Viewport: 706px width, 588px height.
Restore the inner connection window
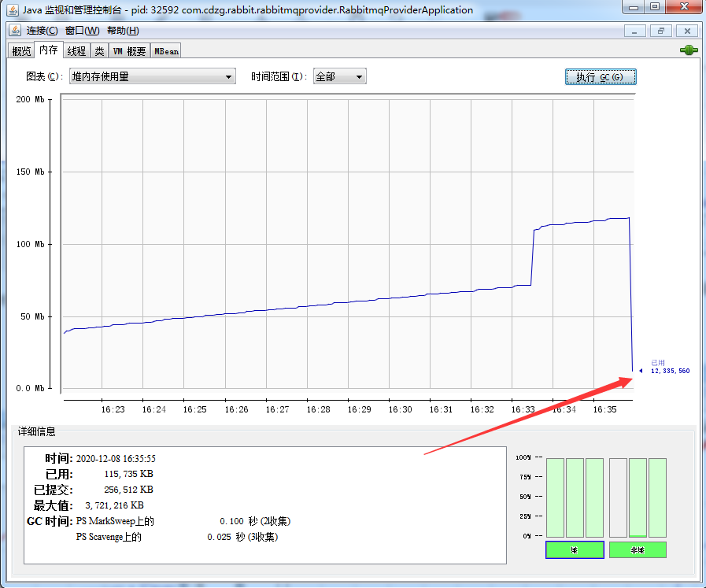pyautogui.click(x=661, y=31)
